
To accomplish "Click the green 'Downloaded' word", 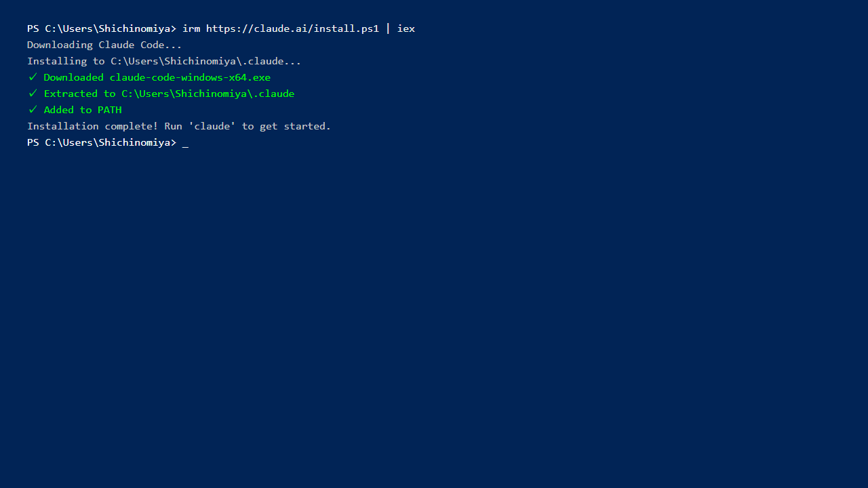I will (x=74, y=77).
